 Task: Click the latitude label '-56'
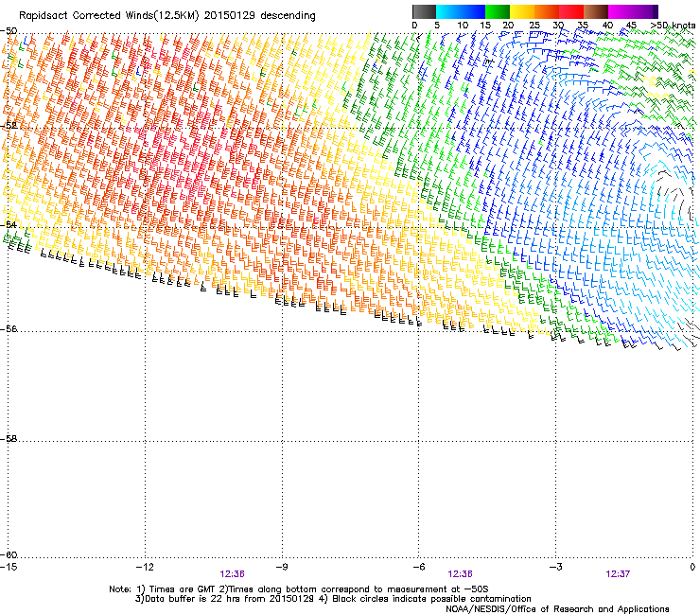(9, 328)
